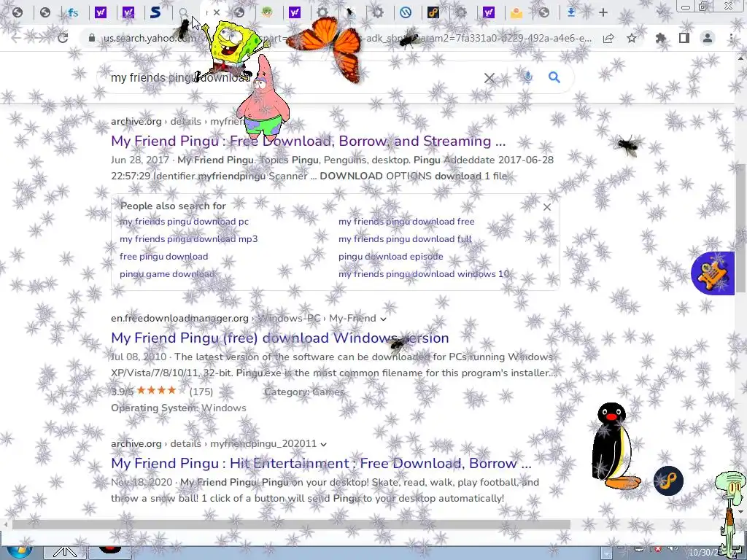The image size is (747, 560).
Task: Close the active tab
Action: (x=217, y=12)
